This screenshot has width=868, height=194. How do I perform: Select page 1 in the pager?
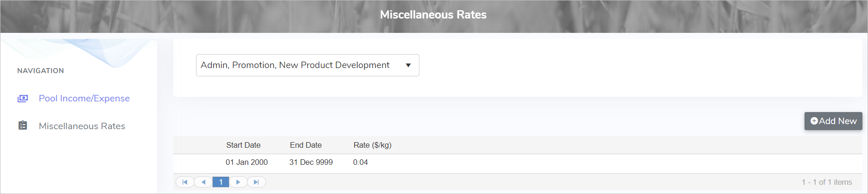(221, 182)
